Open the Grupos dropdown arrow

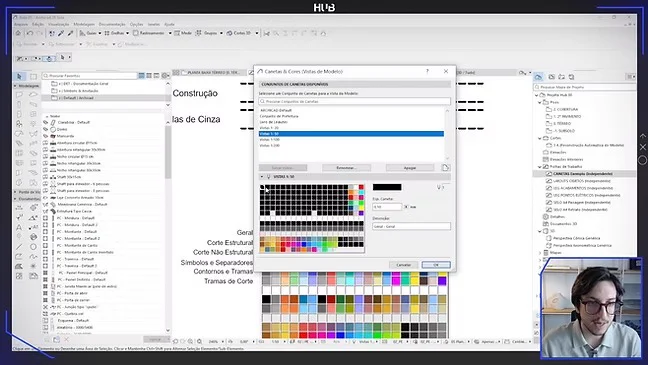(x=221, y=33)
